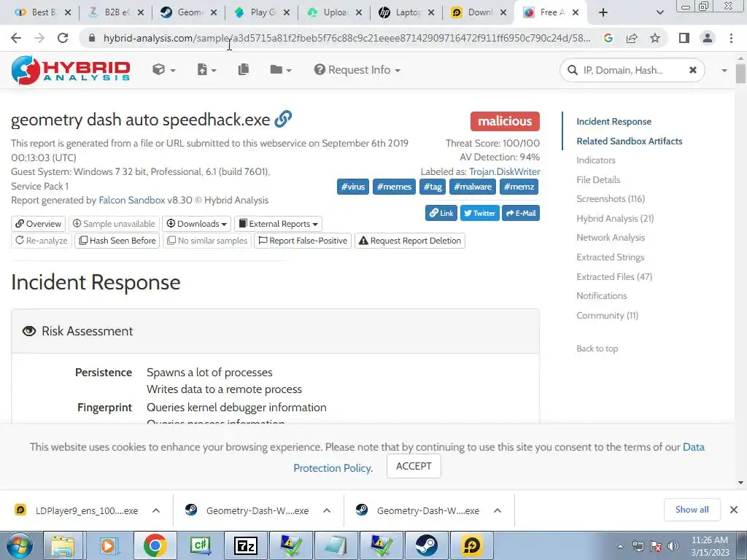Screen dimensions: 747x560
Task: Expand tab search chevron
Action: point(659,12)
